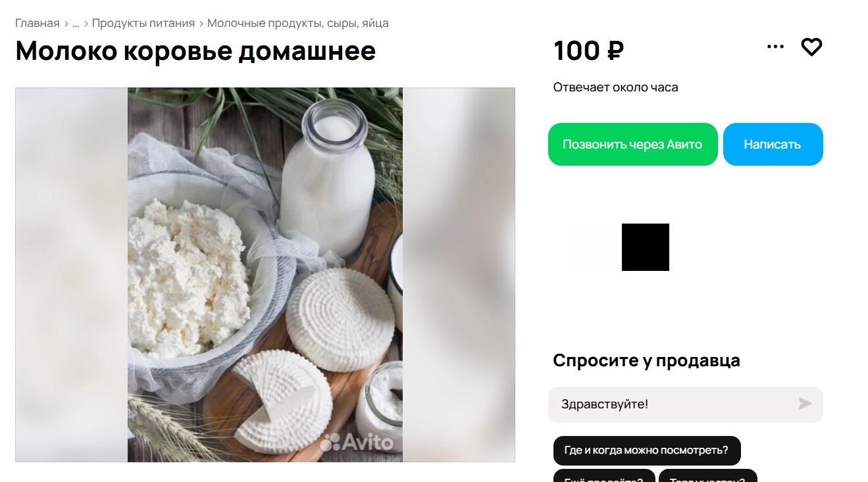This screenshot has width=868, height=482.
Task: Choose the Торг уместен? quick reply
Action: coord(708,476)
